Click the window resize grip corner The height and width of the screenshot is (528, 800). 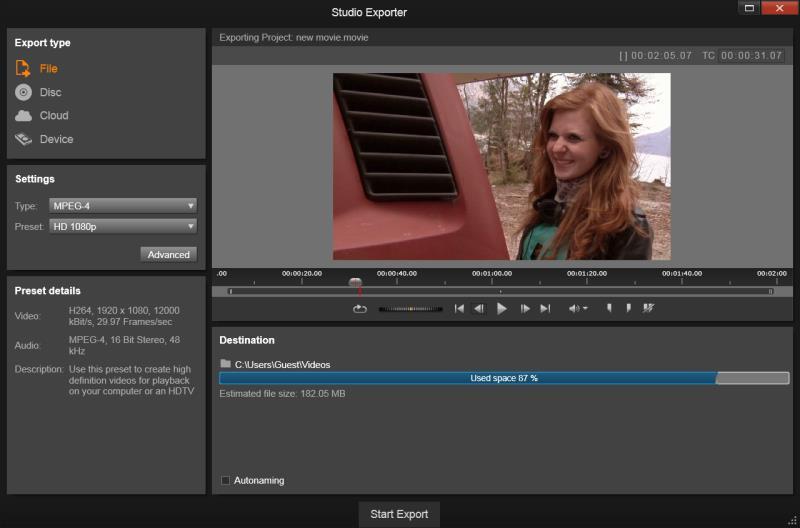[x=792, y=520]
